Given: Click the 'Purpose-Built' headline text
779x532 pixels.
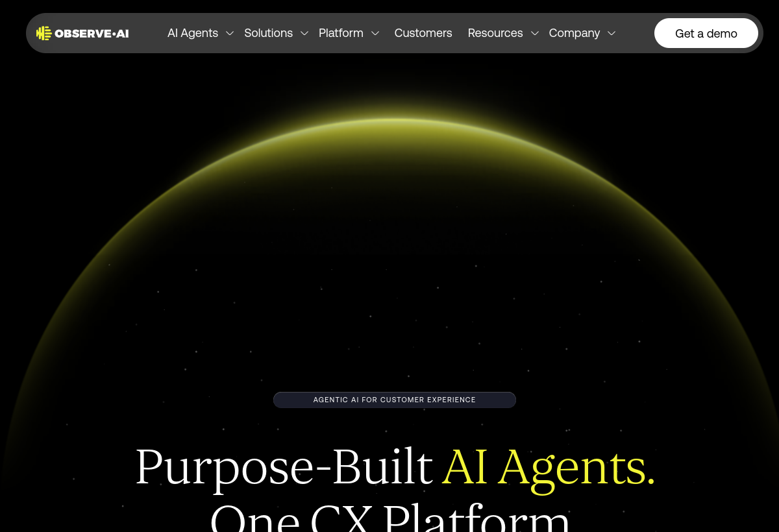Looking at the screenshot, I should (x=284, y=467).
